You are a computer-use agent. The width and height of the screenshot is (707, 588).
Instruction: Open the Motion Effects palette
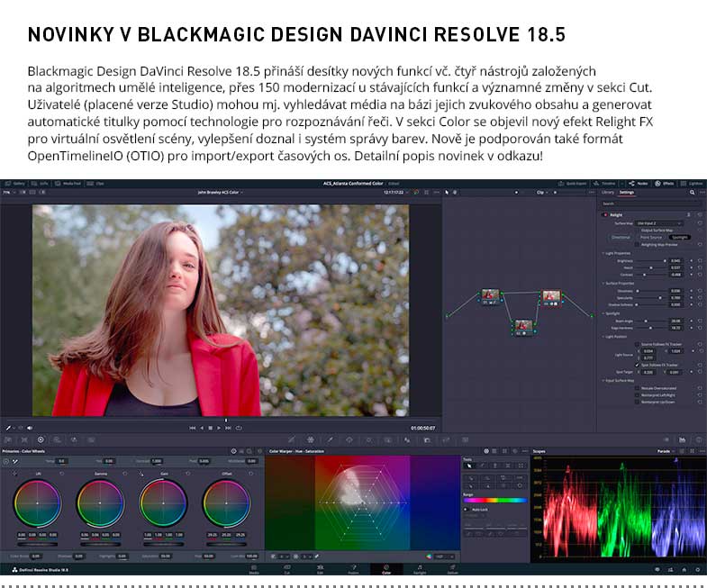click(91, 439)
